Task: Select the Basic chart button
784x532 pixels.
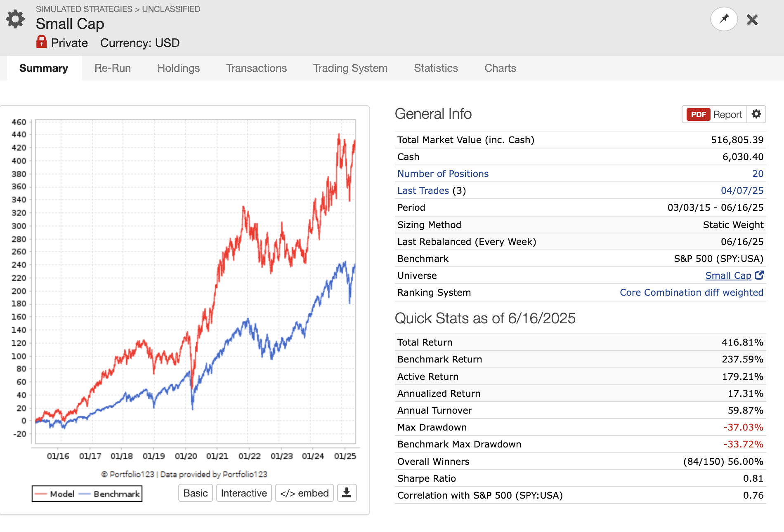Action: (196, 493)
